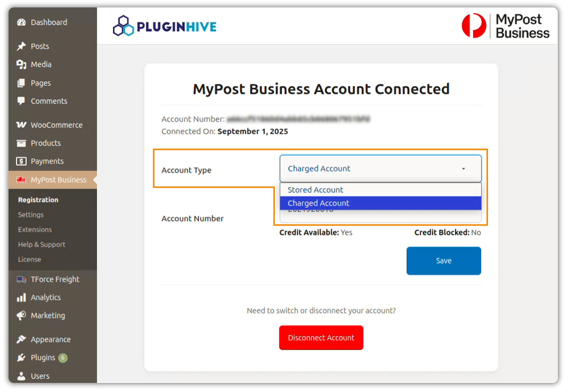Click the MyPost Business red logo
Image resolution: width=568 pixels, height=392 pixels.
(474, 26)
